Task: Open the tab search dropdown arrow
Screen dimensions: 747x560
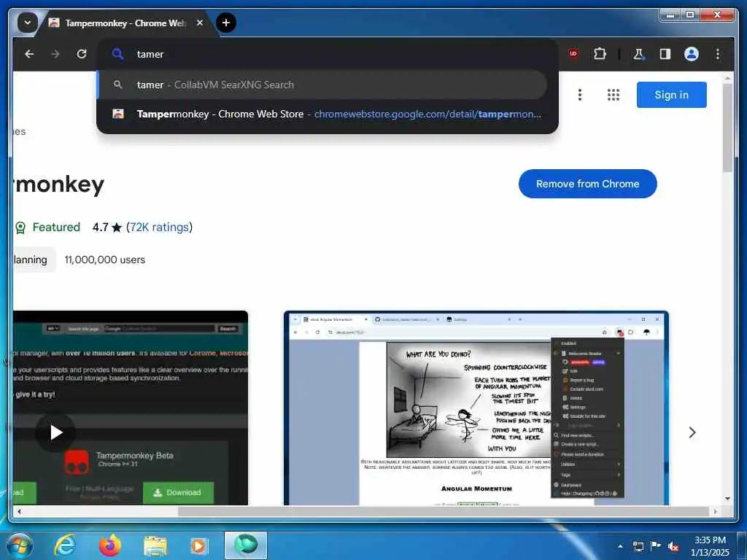Action: (27, 23)
